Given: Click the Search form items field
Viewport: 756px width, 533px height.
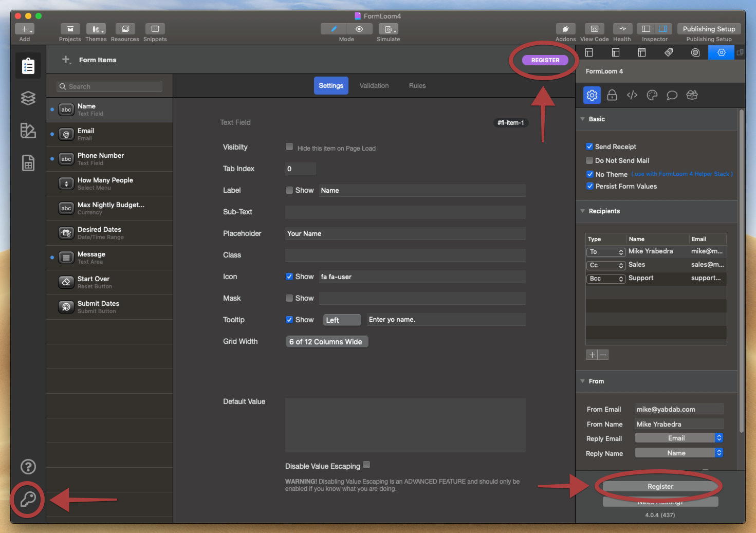Looking at the screenshot, I should point(109,86).
